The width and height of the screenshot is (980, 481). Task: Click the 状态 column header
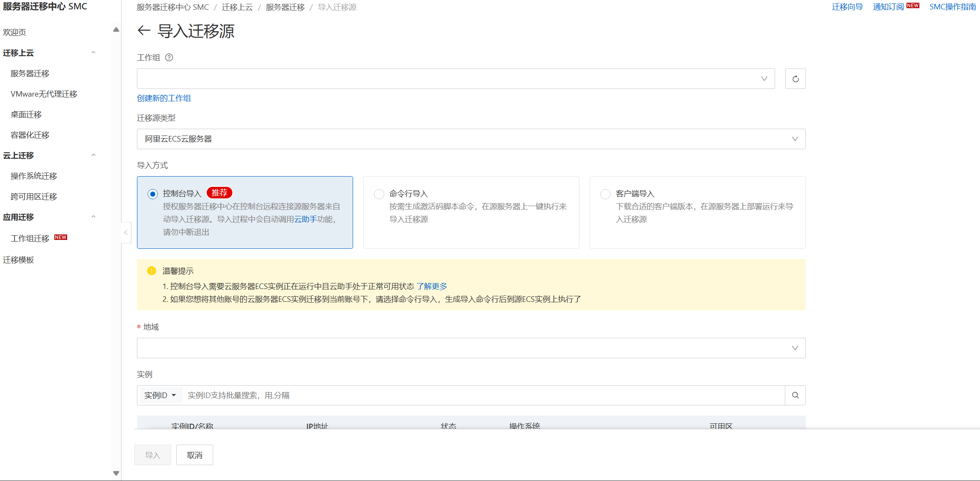448,425
